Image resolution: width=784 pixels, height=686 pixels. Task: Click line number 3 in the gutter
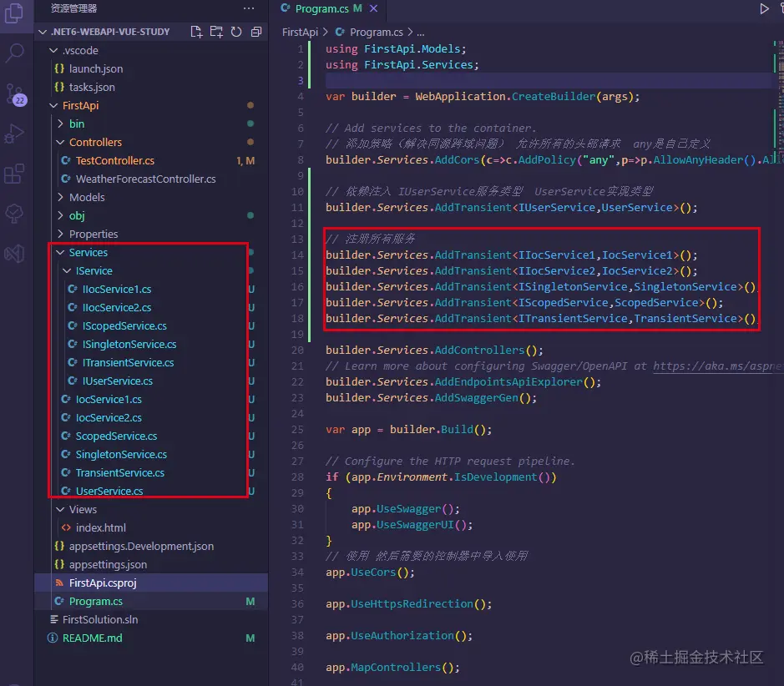(301, 80)
